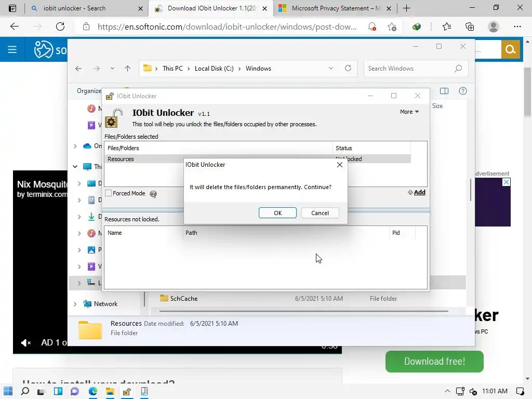Show hidden system tray icons
This screenshot has height=399, width=532.
click(447, 391)
